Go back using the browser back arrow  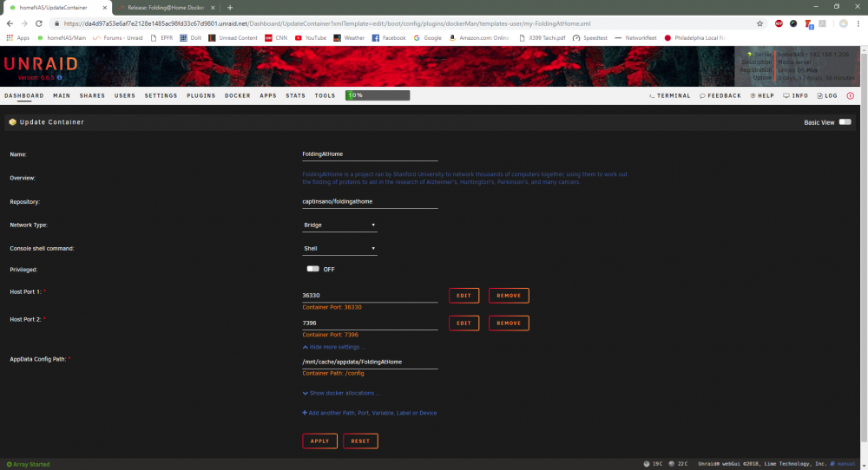click(x=10, y=23)
